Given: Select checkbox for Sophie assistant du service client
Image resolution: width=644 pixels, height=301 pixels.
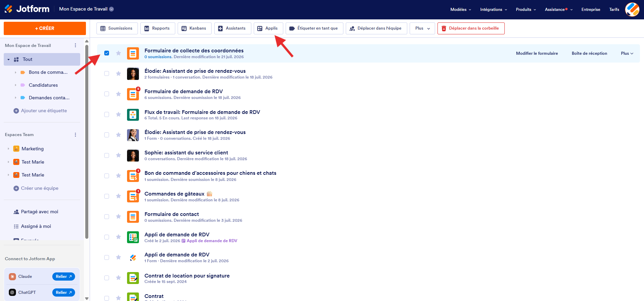Looking at the screenshot, I should (x=107, y=155).
